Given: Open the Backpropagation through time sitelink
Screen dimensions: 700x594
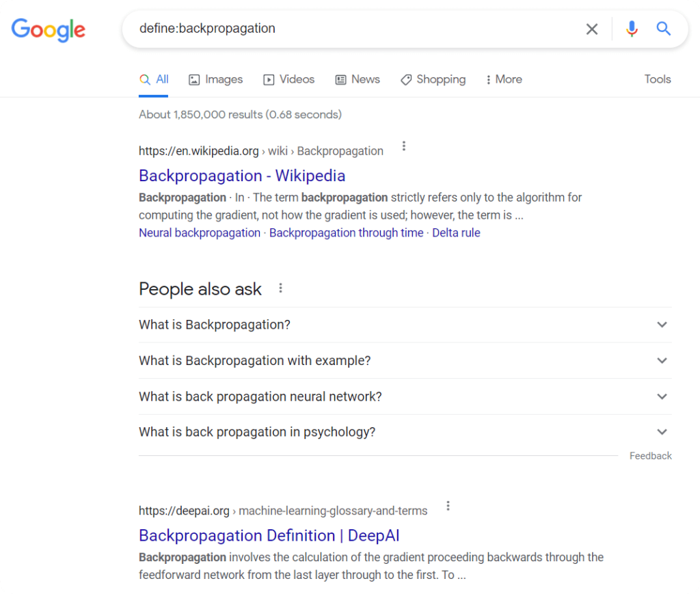Looking at the screenshot, I should coord(346,232).
